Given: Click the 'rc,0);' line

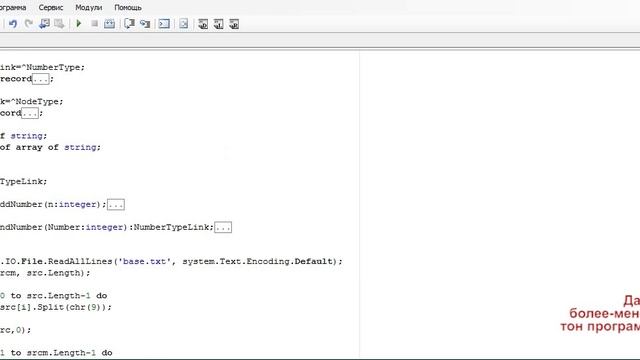Looking at the screenshot, I should pyautogui.click(x=16, y=330).
